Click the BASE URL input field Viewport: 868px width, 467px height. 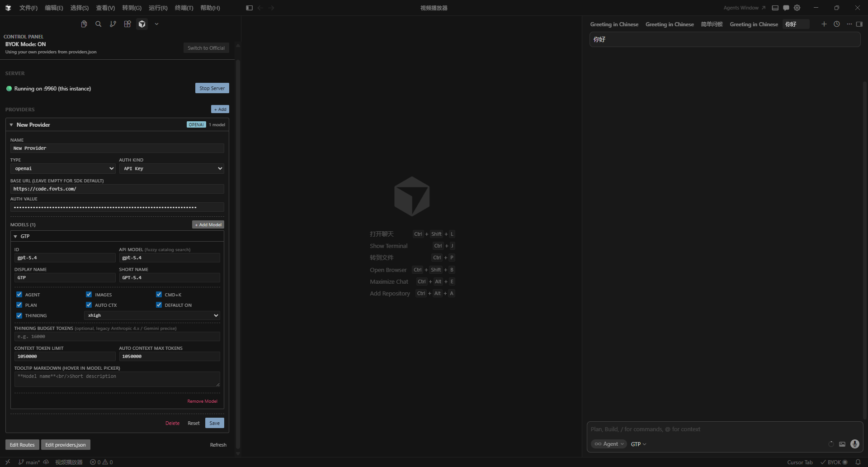click(117, 189)
